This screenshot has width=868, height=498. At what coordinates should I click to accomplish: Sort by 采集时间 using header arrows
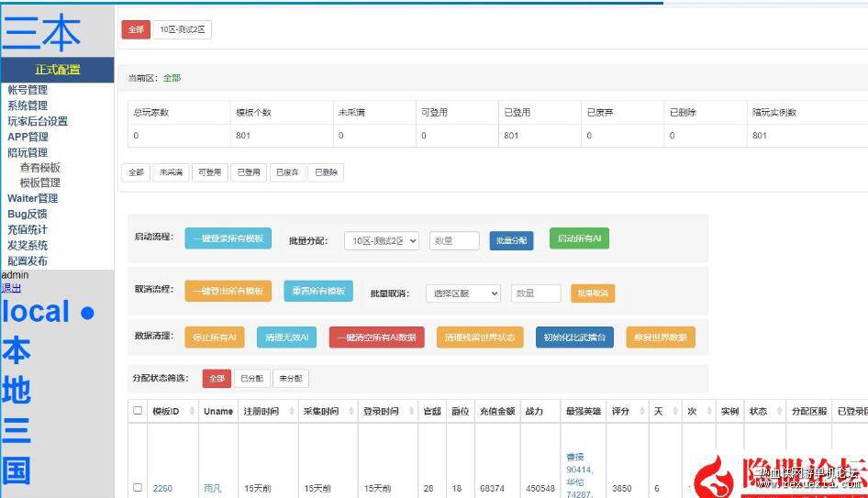point(351,411)
